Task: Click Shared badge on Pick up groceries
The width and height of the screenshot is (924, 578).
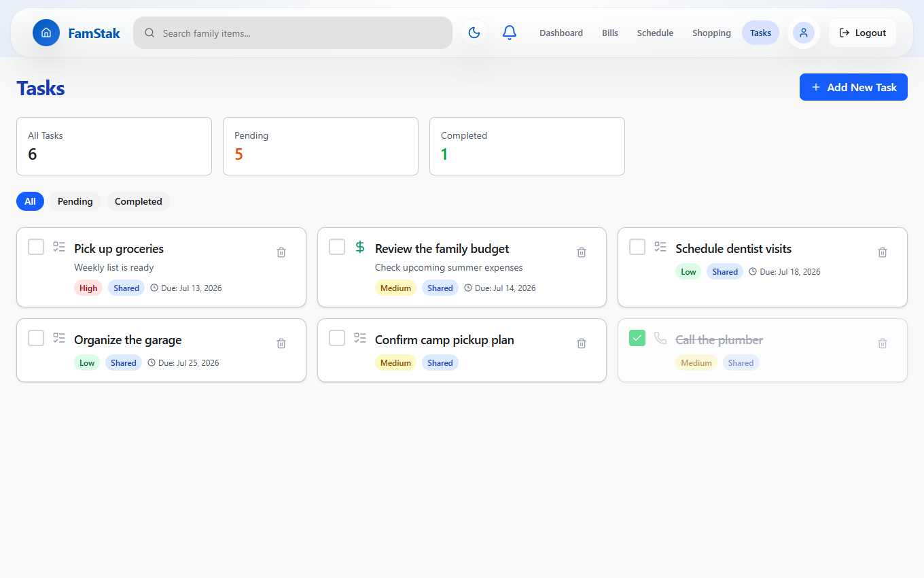Action: coord(126,288)
